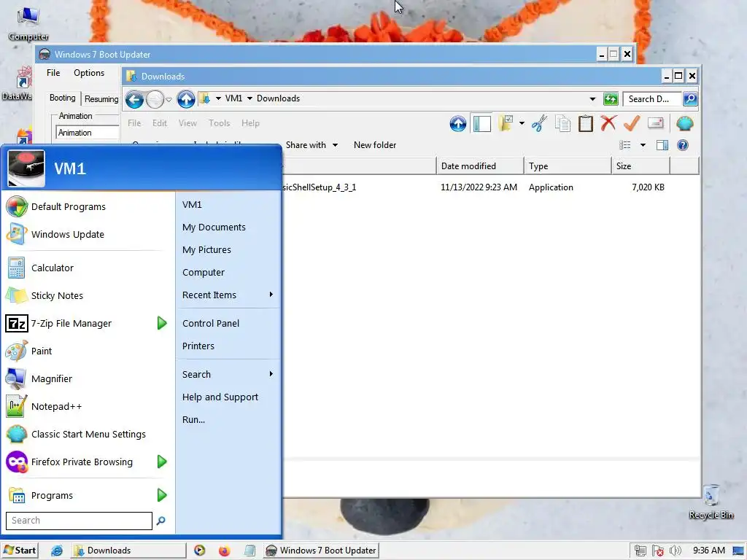Click the start menu search magnifier icon
The image size is (747, 560).
[x=161, y=521]
